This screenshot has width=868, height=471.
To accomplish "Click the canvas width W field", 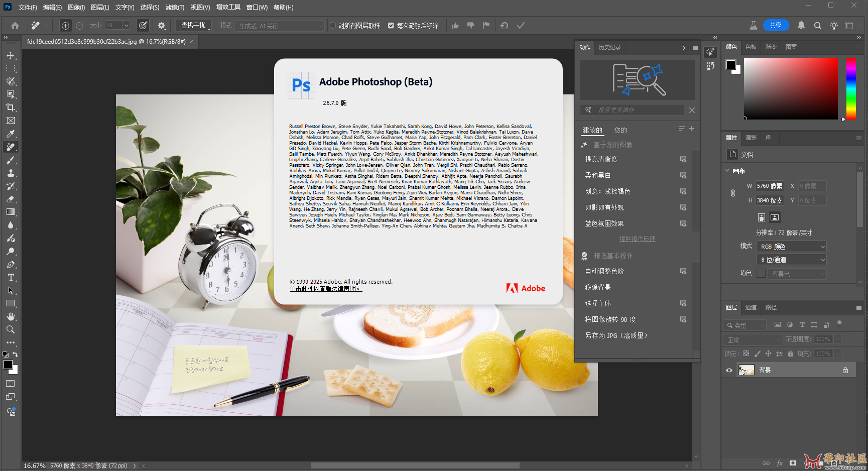I will [770, 186].
